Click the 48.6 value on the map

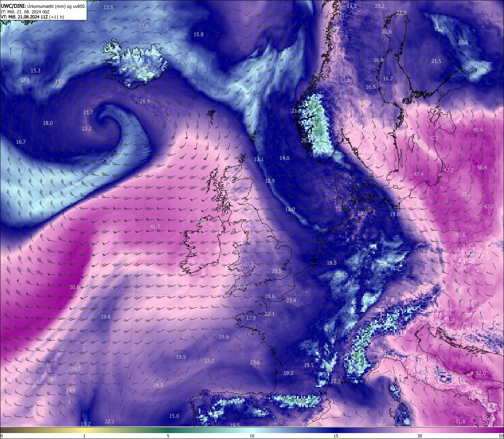pyautogui.click(x=460, y=235)
